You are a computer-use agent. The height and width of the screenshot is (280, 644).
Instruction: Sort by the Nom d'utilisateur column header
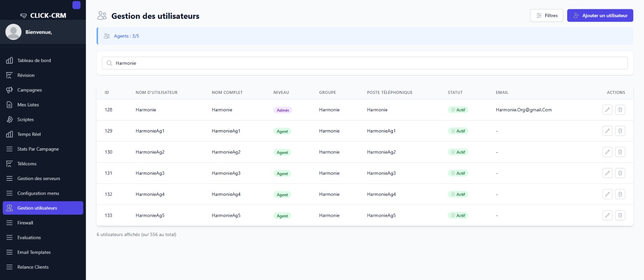[x=157, y=93]
